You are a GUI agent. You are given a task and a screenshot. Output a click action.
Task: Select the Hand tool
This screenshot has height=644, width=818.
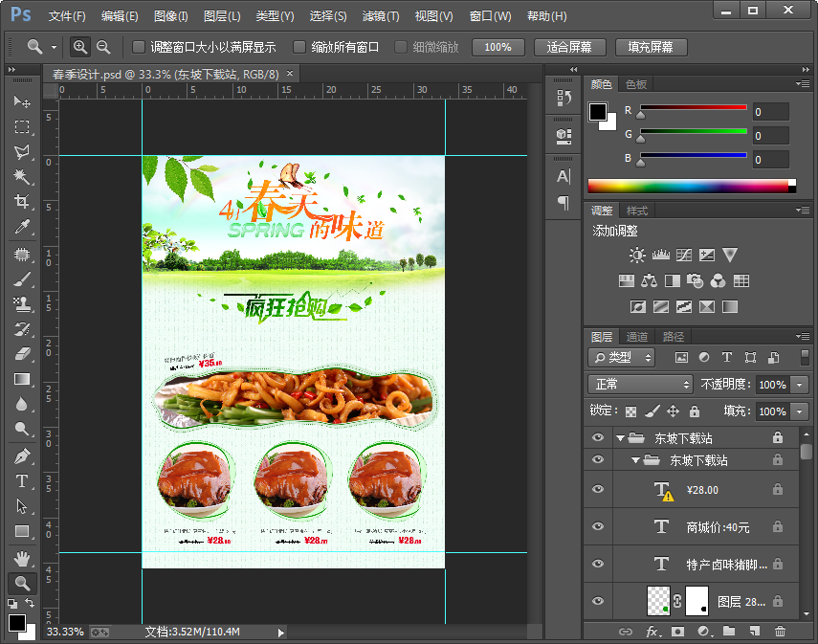pyautogui.click(x=21, y=558)
